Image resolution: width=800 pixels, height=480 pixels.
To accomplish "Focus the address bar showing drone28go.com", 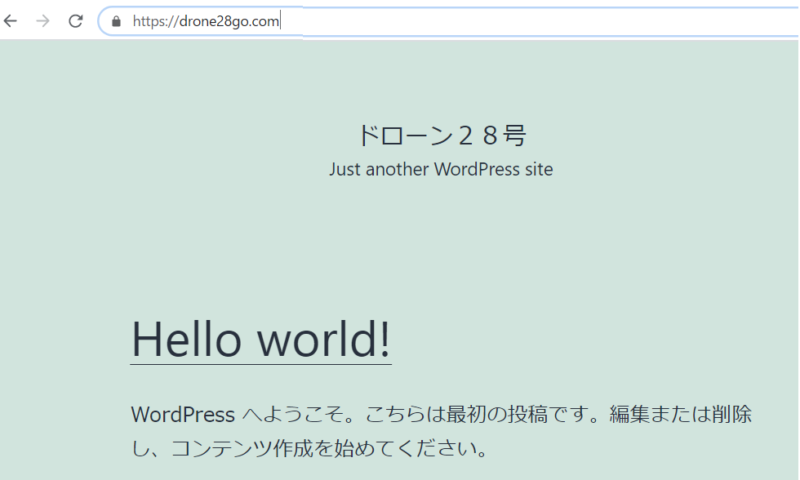I will coord(449,21).
